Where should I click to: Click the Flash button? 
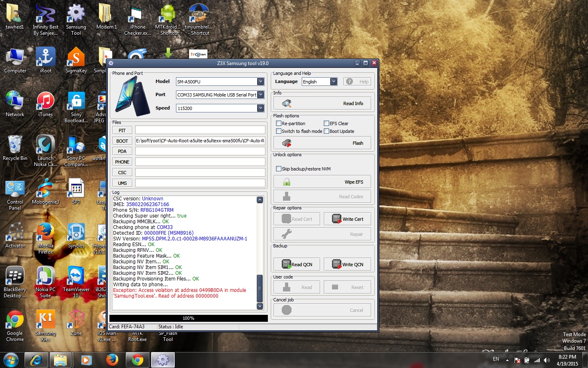(x=322, y=143)
